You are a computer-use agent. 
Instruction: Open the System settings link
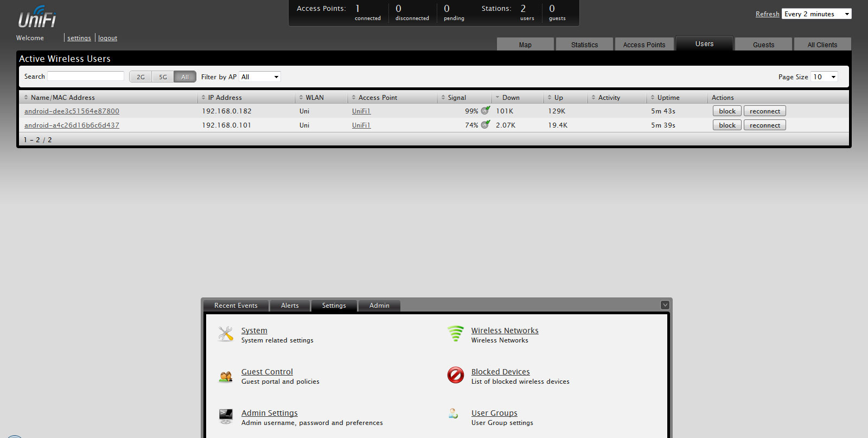[254, 331]
